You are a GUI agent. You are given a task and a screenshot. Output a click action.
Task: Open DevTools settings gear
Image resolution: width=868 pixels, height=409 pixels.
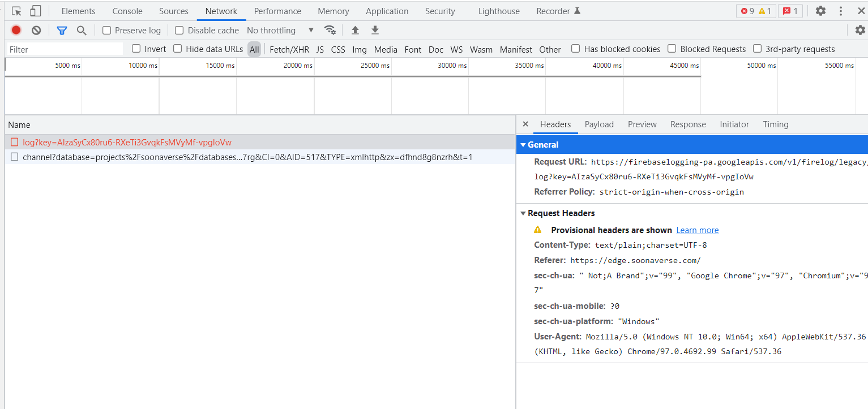[x=820, y=11]
